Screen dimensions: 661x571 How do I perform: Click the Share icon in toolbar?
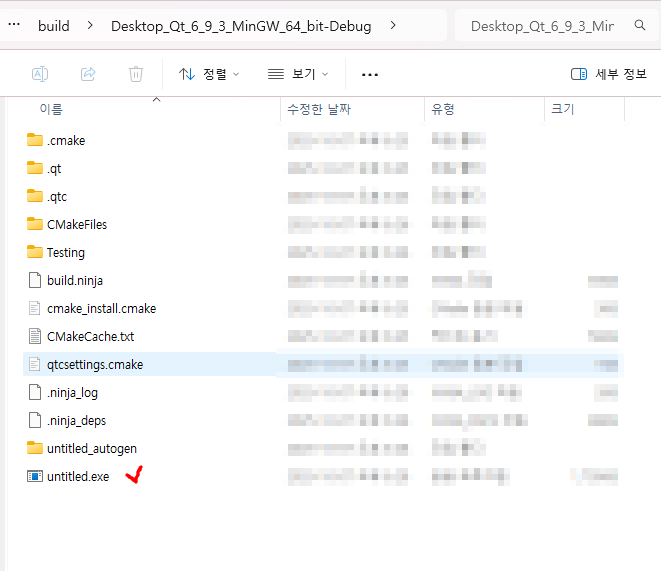pyautogui.click(x=88, y=74)
